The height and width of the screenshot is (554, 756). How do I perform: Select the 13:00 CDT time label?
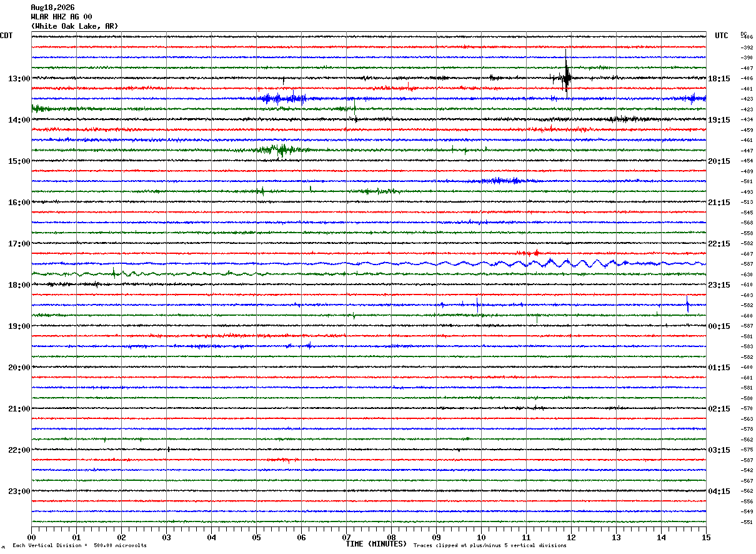click(x=19, y=79)
